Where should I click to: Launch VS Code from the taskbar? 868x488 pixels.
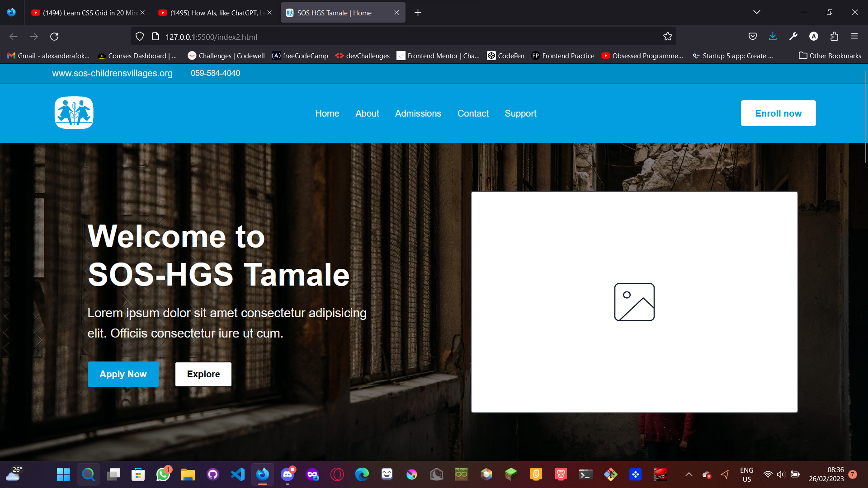tap(237, 474)
